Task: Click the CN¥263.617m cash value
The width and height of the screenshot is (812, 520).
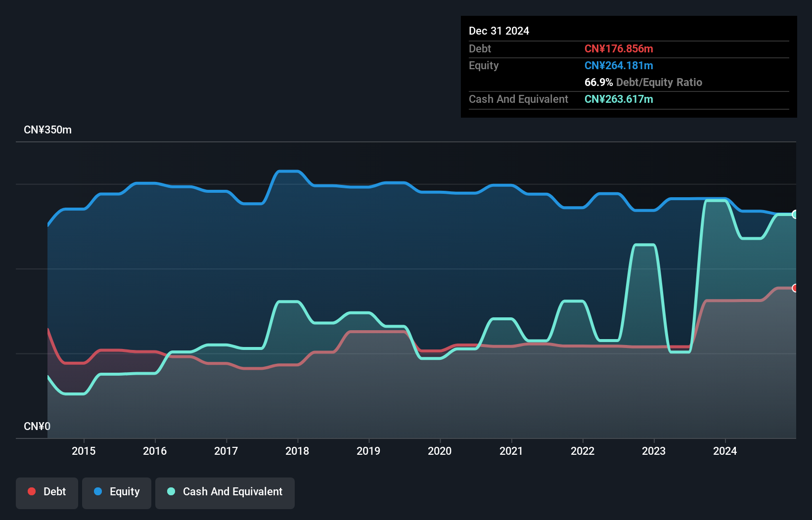Action: click(x=619, y=99)
